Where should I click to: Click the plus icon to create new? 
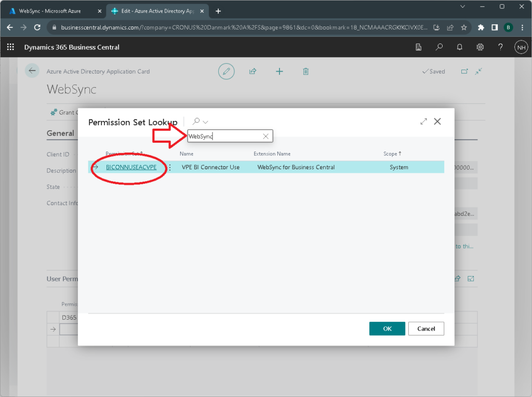(x=279, y=71)
